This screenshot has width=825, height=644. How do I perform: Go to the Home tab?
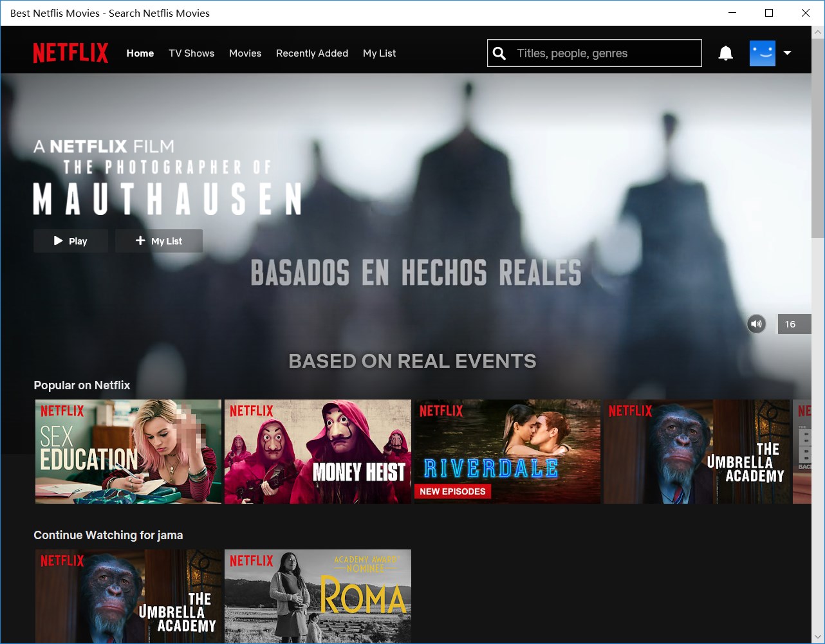click(140, 53)
